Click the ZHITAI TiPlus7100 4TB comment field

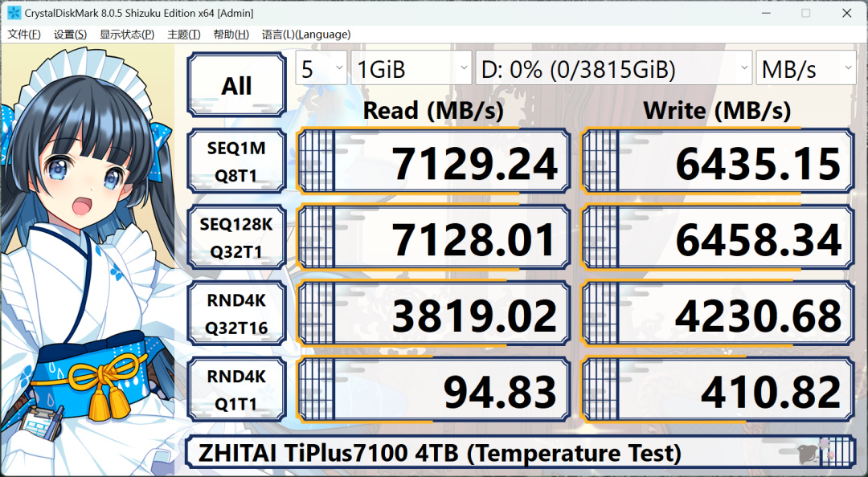pyautogui.click(x=520, y=452)
